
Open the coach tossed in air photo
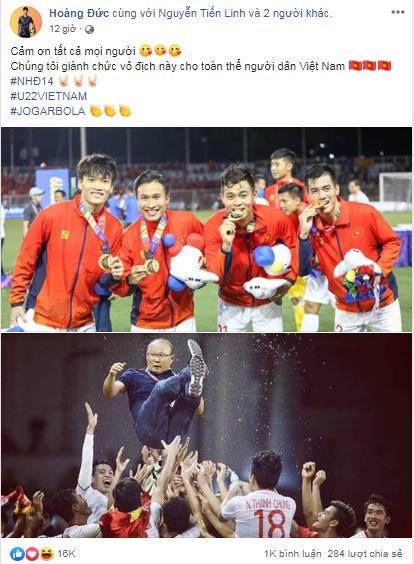[207, 436]
